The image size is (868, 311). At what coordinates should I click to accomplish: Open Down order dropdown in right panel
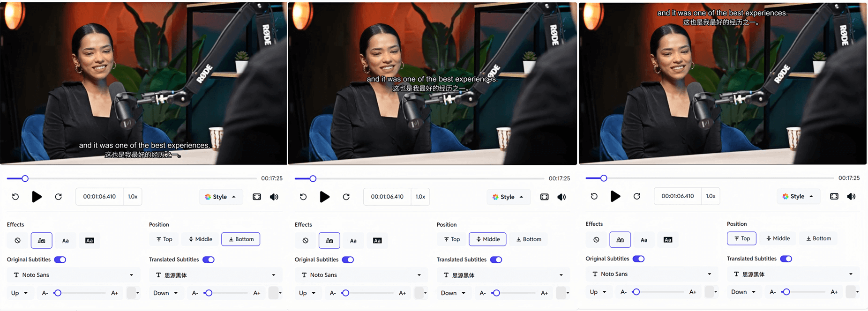coord(744,292)
